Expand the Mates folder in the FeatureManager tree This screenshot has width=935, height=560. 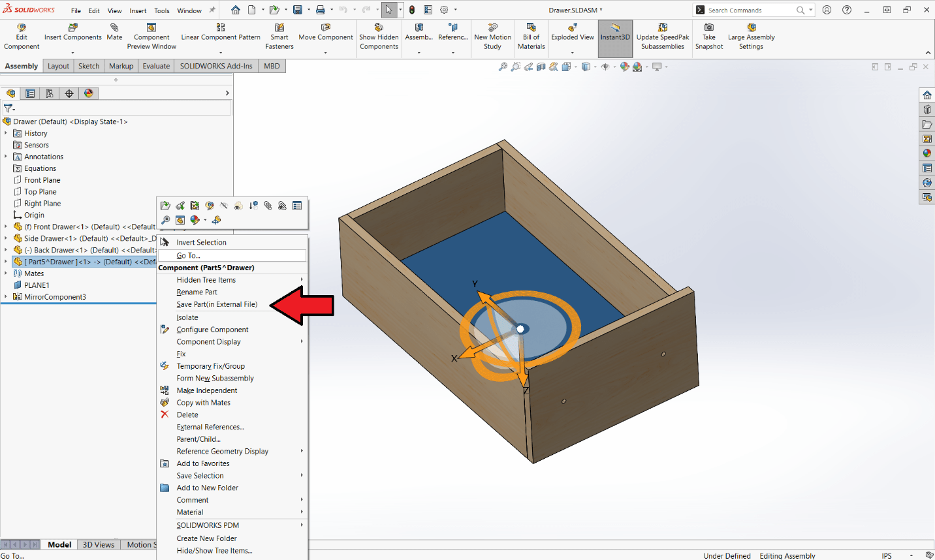pos(5,273)
